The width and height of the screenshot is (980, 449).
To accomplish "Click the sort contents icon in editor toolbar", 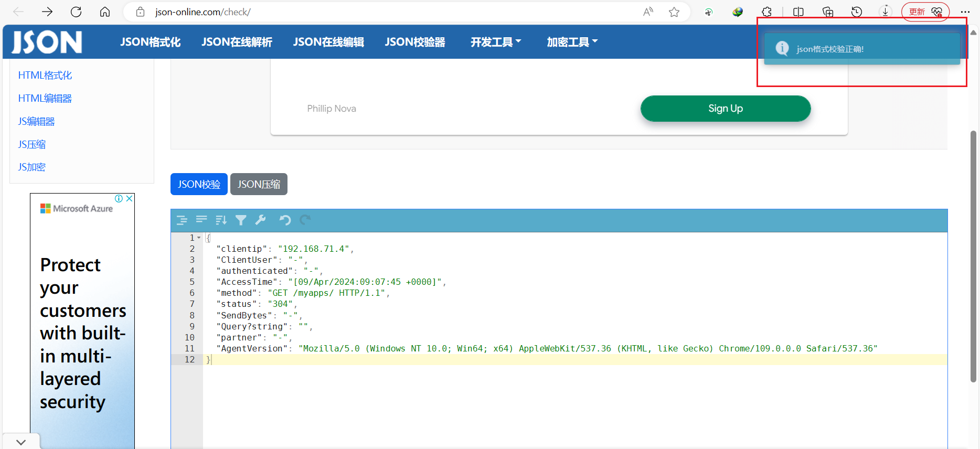I will tap(221, 220).
